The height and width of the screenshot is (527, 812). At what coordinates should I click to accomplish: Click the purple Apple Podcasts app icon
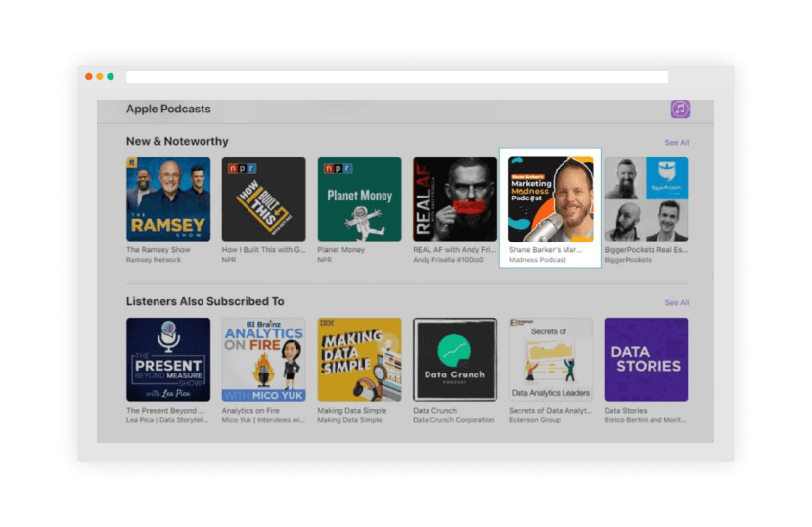[680, 110]
